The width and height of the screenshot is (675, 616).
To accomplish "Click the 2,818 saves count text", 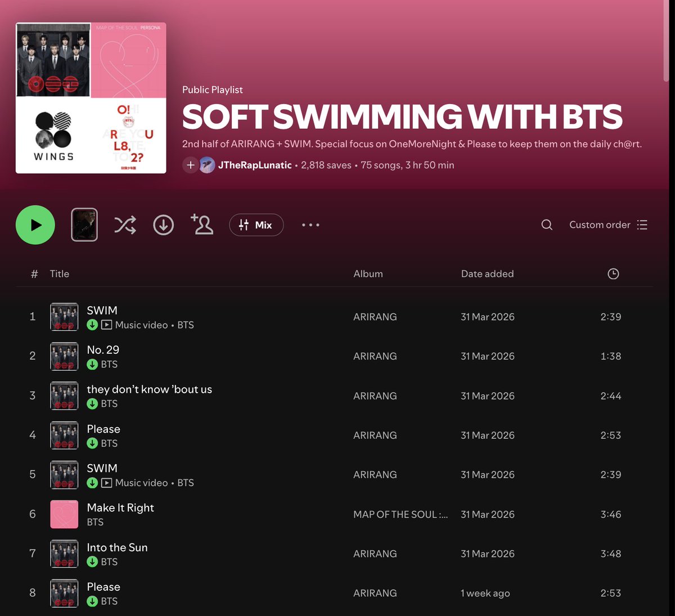I will click(326, 165).
